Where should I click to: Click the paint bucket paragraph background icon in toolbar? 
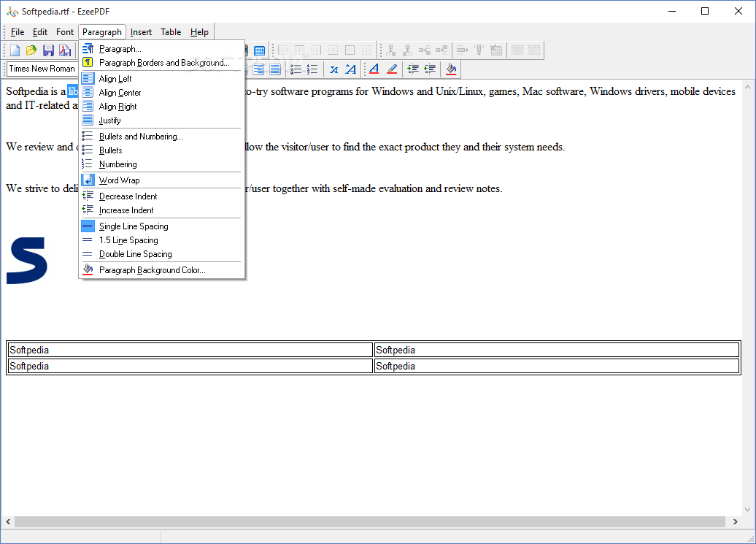click(x=451, y=69)
